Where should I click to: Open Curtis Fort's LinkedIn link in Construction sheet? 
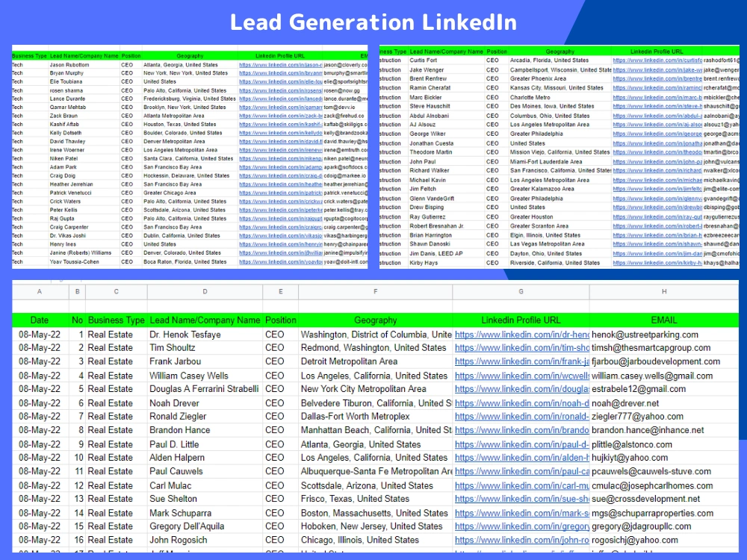coord(657,60)
